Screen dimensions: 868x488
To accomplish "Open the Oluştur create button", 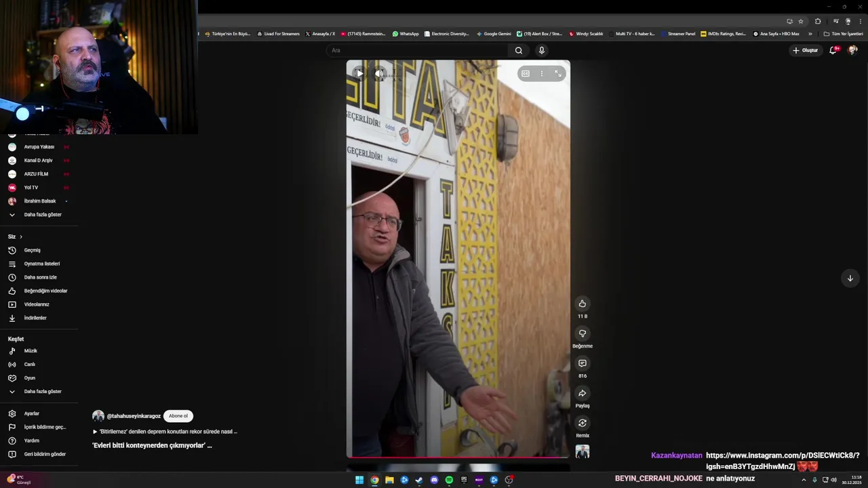I will tap(805, 50).
